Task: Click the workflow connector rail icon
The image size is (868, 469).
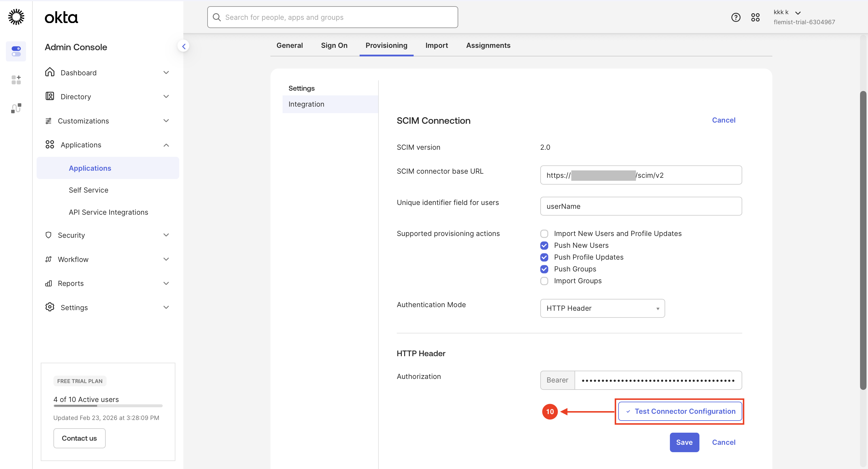Action: click(16, 108)
